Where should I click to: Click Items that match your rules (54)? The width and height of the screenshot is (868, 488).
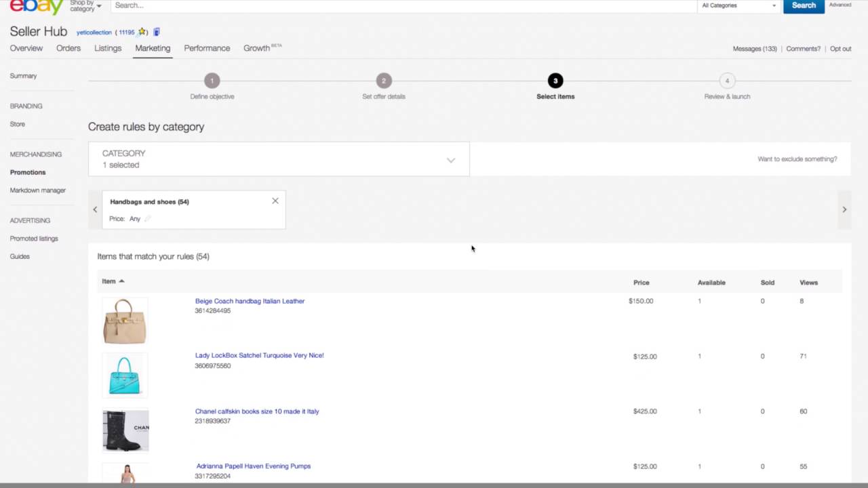(x=153, y=256)
